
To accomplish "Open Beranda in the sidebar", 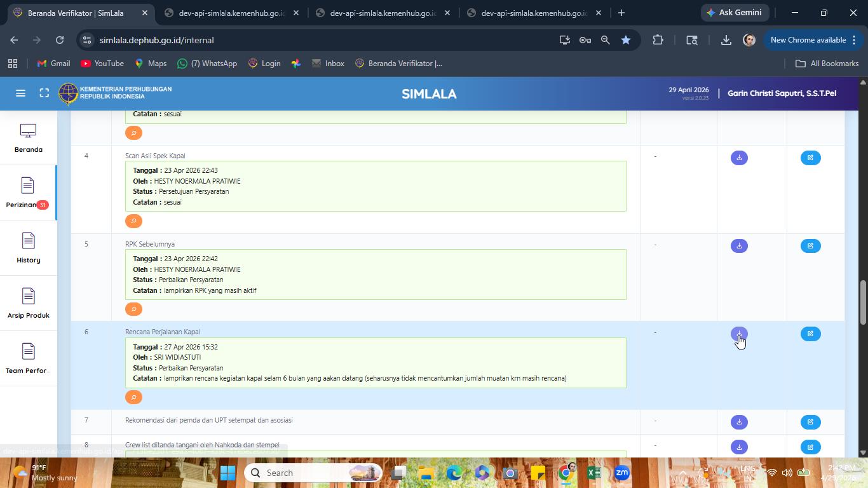I will click(x=28, y=138).
